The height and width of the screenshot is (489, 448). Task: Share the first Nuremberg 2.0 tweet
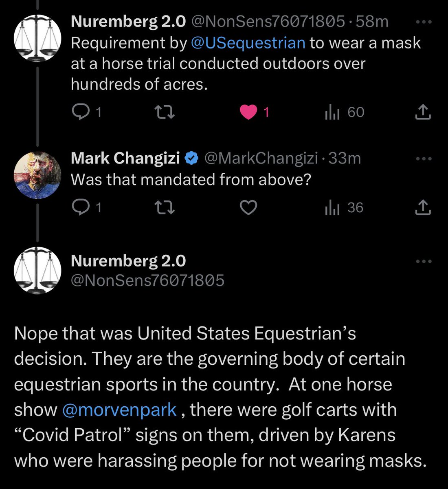(423, 112)
